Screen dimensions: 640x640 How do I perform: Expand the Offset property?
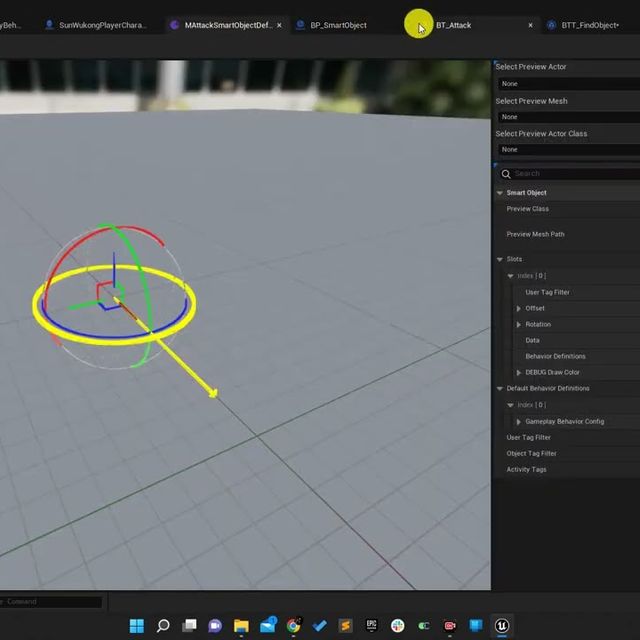click(518, 309)
